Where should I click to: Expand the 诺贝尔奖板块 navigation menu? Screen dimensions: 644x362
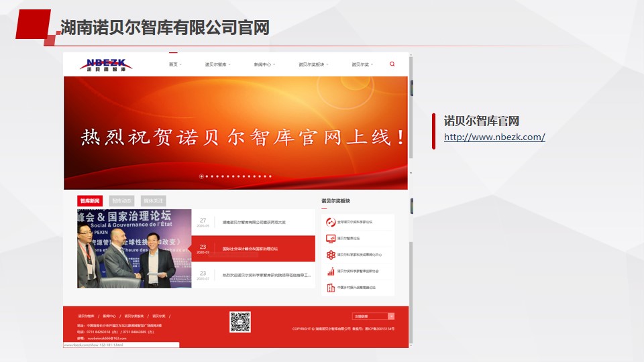click(x=313, y=65)
